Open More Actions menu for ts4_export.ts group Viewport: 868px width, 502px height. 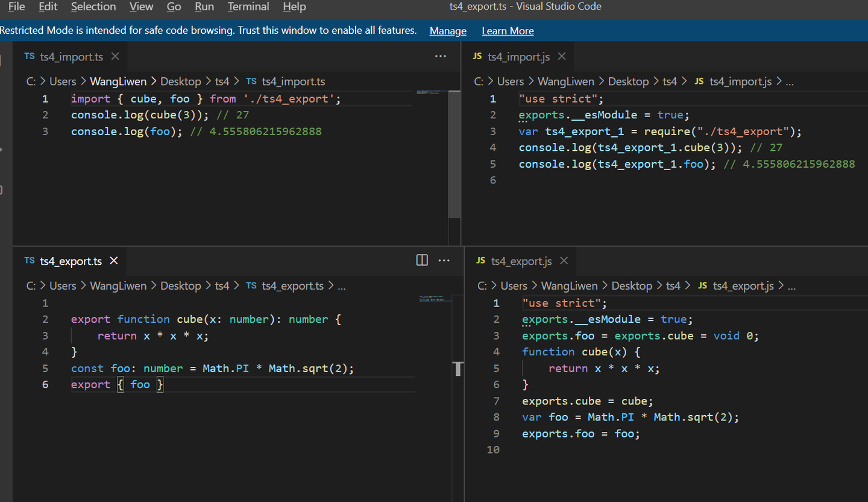(x=444, y=260)
